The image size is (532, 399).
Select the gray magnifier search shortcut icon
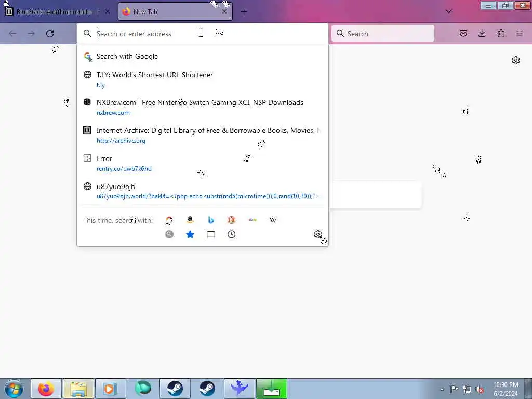169,234
